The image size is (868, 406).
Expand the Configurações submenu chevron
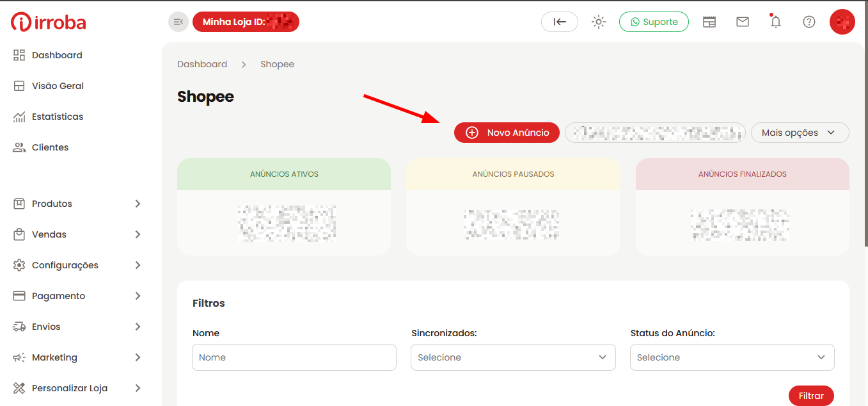click(x=138, y=265)
